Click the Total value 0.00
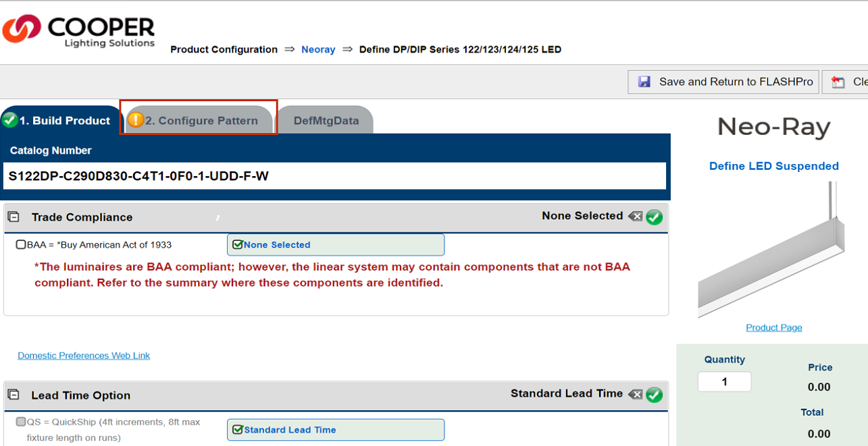868x446 pixels. coord(819,434)
